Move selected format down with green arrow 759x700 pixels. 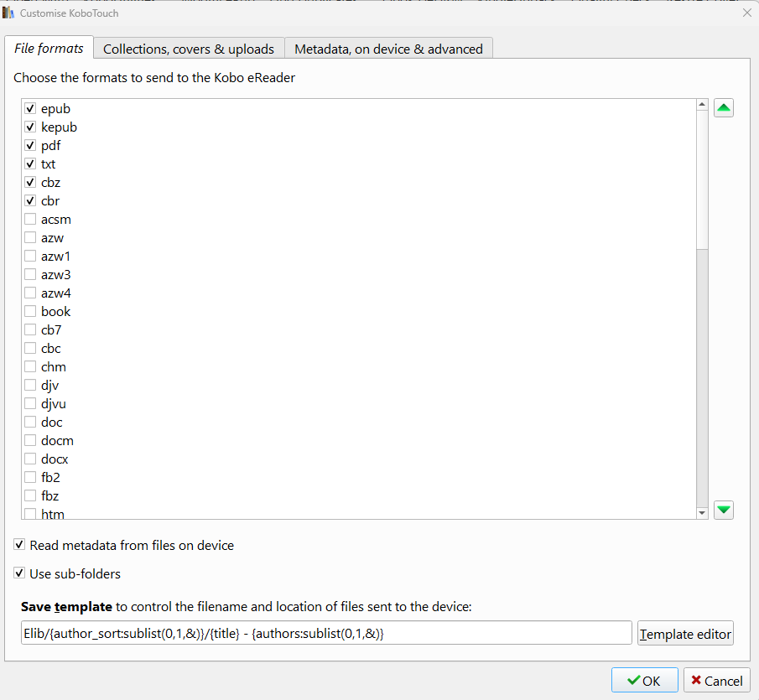point(723,510)
